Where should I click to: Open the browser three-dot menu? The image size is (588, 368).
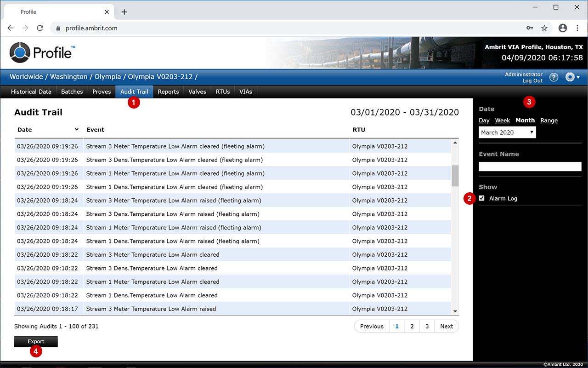point(577,28)
